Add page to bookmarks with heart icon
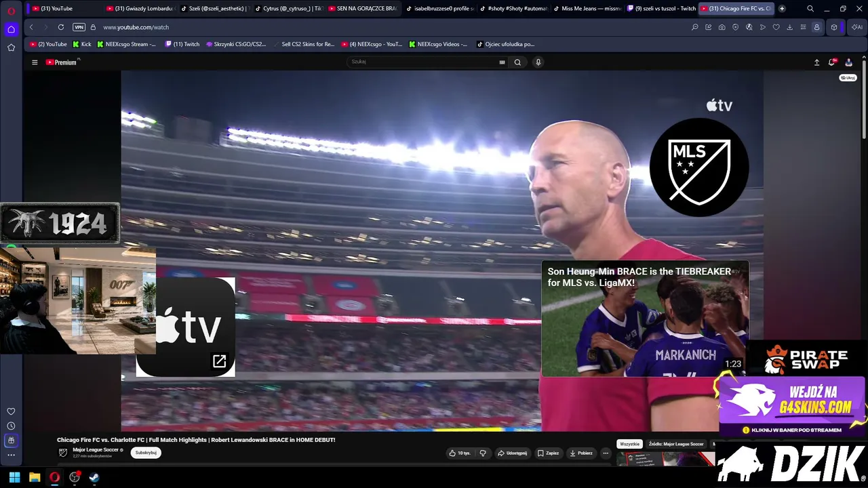Image resolution: width=868 pixels, height=488 pixels. pyautogui.click(x=776, y=27)
